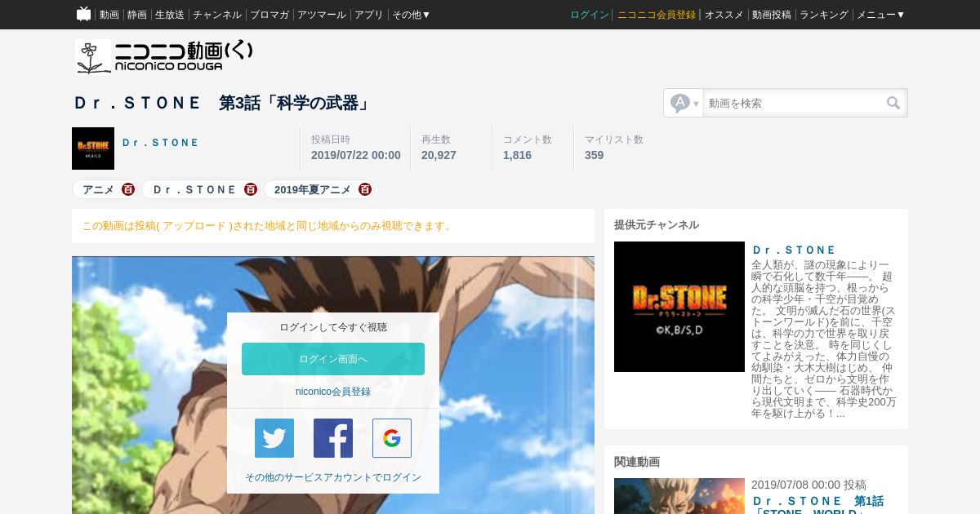980x514 pixels.
Task: Click ニコニコ会員登録 in the top bar
Action: [x=657, y=15]
